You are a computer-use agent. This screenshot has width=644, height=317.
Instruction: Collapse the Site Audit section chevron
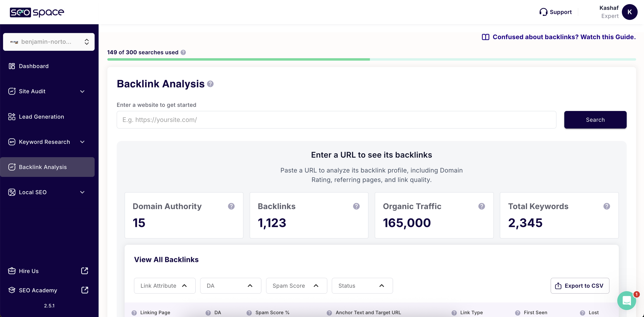point(82,91)
